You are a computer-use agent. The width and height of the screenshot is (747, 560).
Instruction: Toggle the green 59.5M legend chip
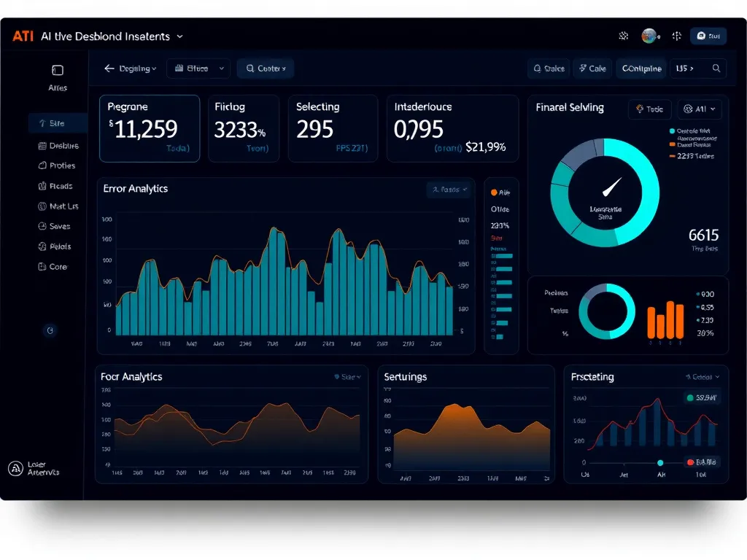tap(701, 397)
